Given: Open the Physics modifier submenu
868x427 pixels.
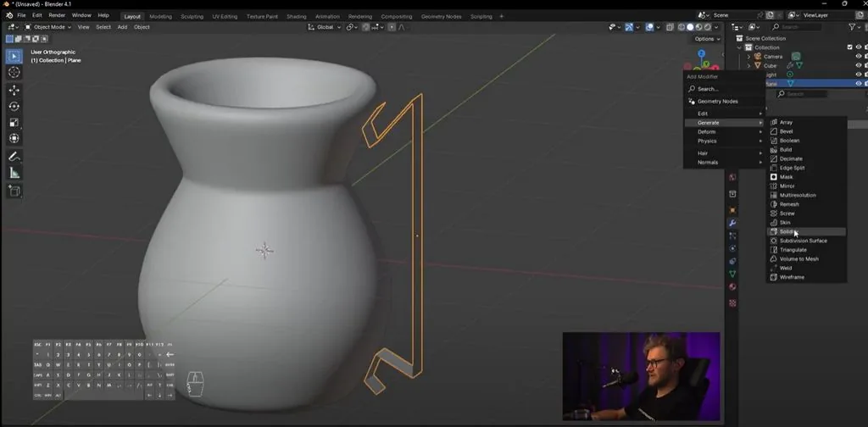Looking at the screenshot, I should click(x=724, y=141).
